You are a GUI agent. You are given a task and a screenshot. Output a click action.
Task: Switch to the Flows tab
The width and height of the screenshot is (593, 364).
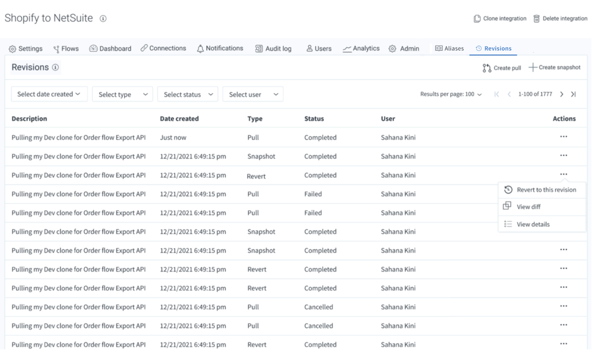pos(66,48)
